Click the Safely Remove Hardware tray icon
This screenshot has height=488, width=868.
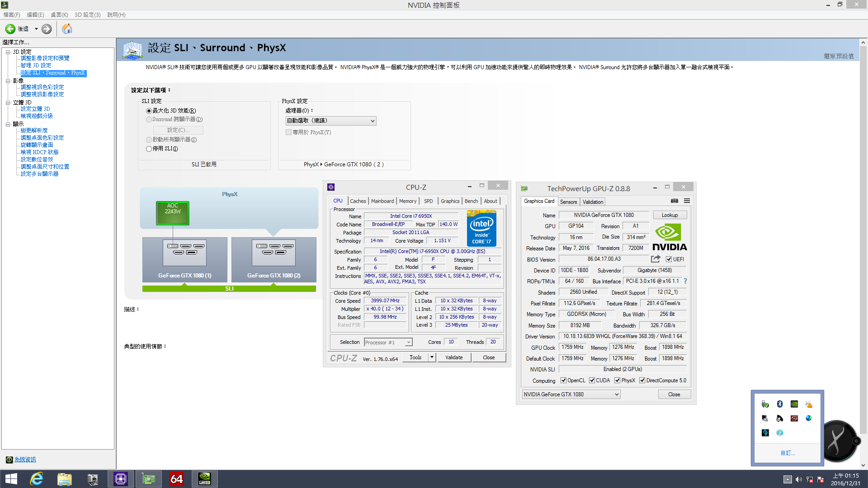[x=765, y=404]
